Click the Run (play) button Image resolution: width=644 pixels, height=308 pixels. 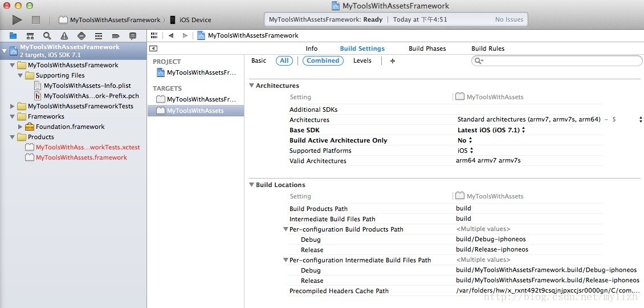(x=17, y=19)
